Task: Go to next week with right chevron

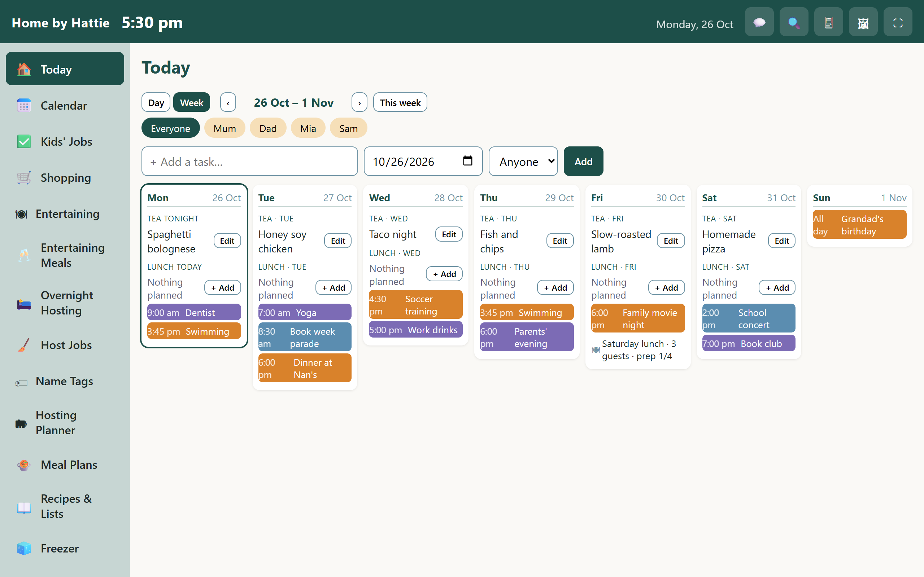Action: (x=359, y=102)
